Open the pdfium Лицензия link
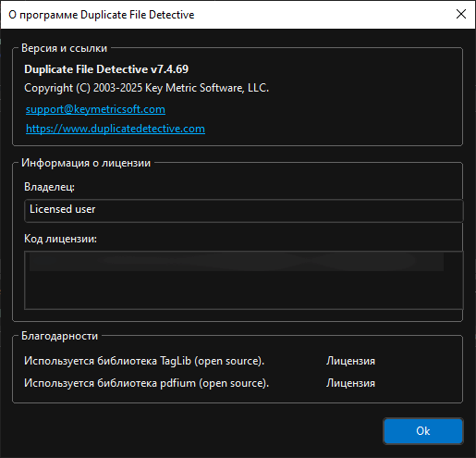The image size is (476, 458). click(x=350, y=383)
